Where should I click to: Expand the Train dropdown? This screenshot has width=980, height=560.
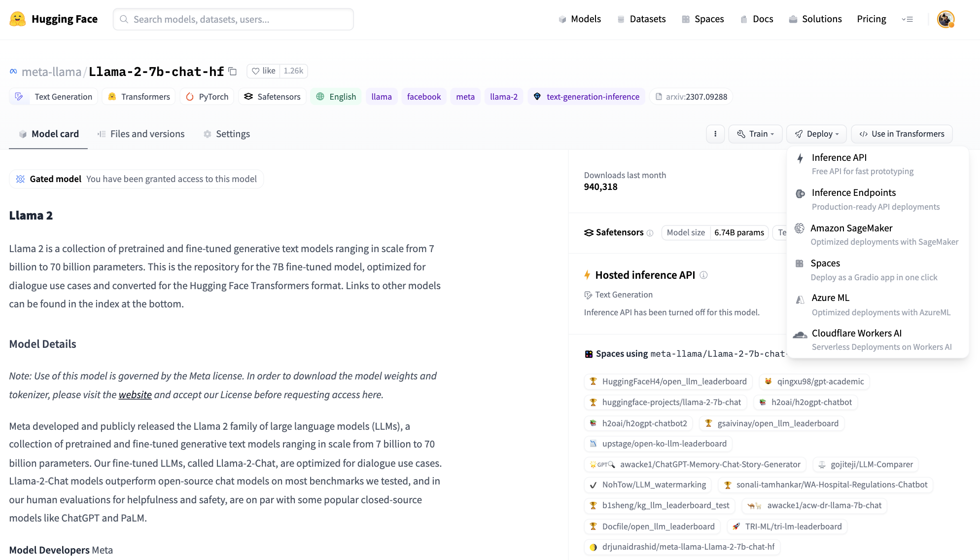click(x=755, y=134)
